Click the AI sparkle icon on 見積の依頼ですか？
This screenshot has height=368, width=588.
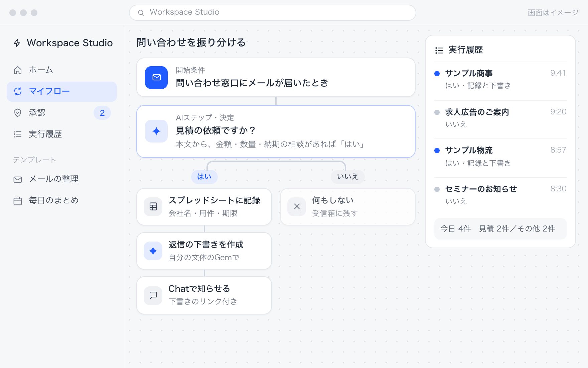pyautogui.click(x=156, y=131)
